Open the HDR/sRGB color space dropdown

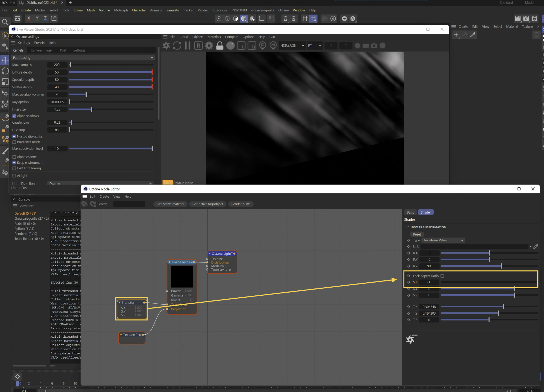tap(292, 46)
